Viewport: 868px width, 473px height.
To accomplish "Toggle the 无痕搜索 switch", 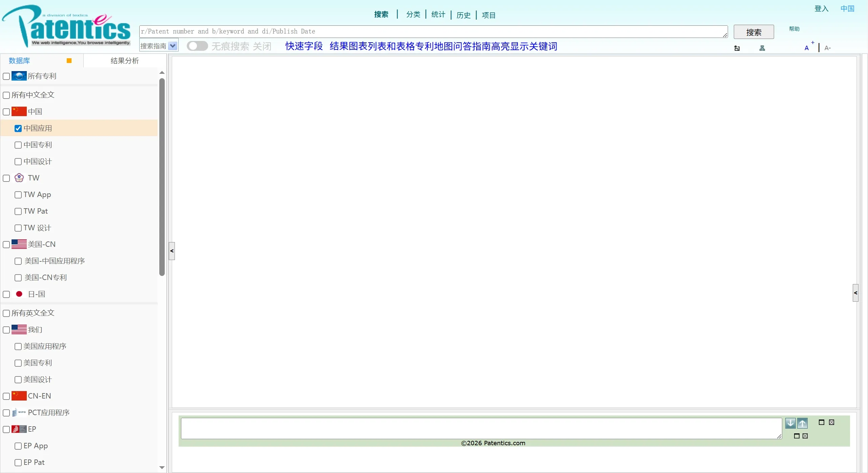I will [197, 46].
